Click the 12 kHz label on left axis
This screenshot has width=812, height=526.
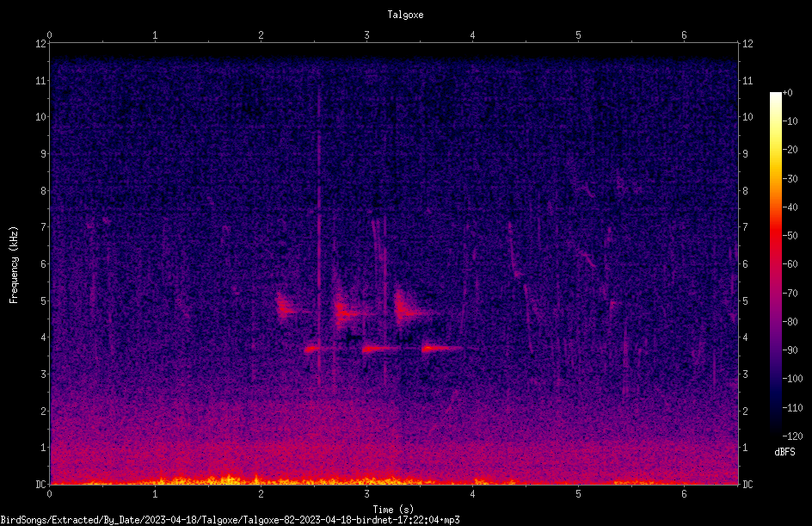click(x=41, y=44)
